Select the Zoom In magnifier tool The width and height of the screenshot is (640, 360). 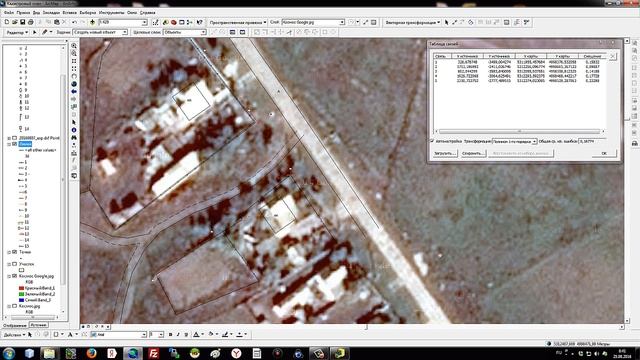pyautogui.click(x=74, y=46)
